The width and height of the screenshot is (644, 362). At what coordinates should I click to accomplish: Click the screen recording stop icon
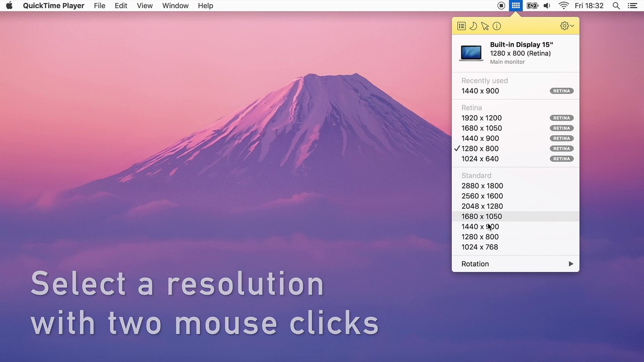pos(501,6)
